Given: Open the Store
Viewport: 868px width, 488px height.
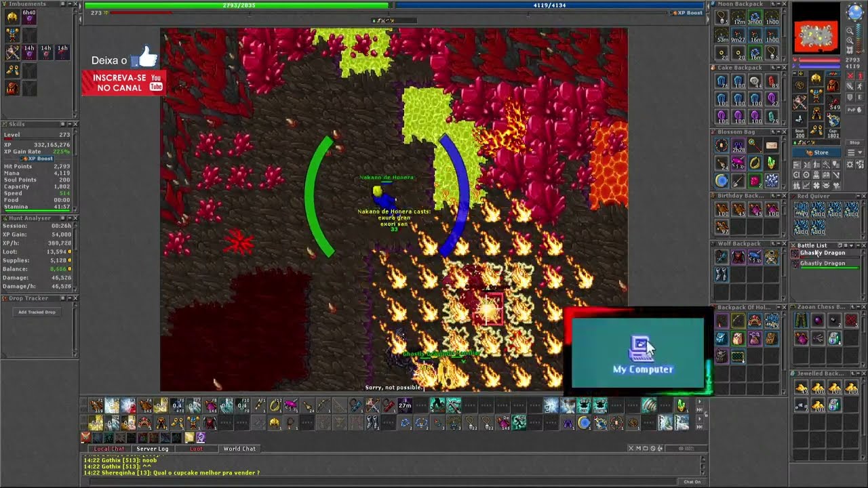Looking at the screenshot, I should (x=818, y=152).
